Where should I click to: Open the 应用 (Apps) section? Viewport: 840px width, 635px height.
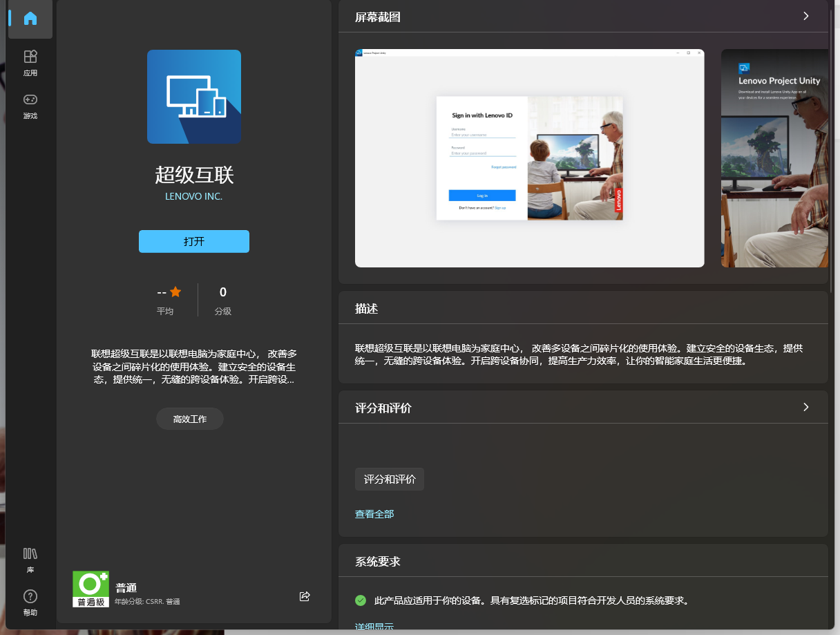click(x=30, y=63)
